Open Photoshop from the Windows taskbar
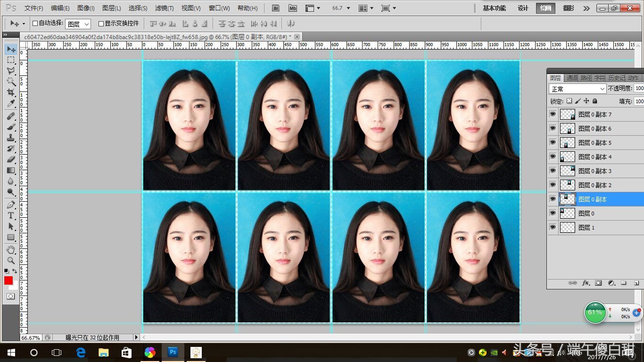644x362 pixels. 173,352
